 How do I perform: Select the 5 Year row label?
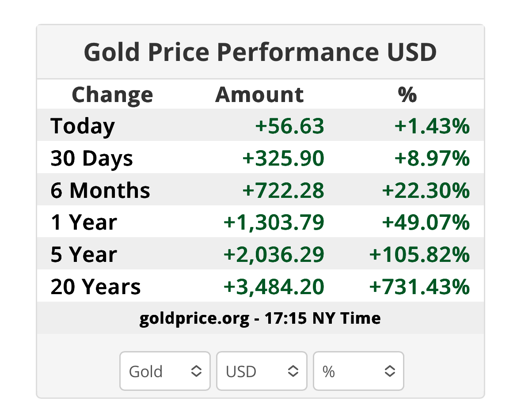84,255
